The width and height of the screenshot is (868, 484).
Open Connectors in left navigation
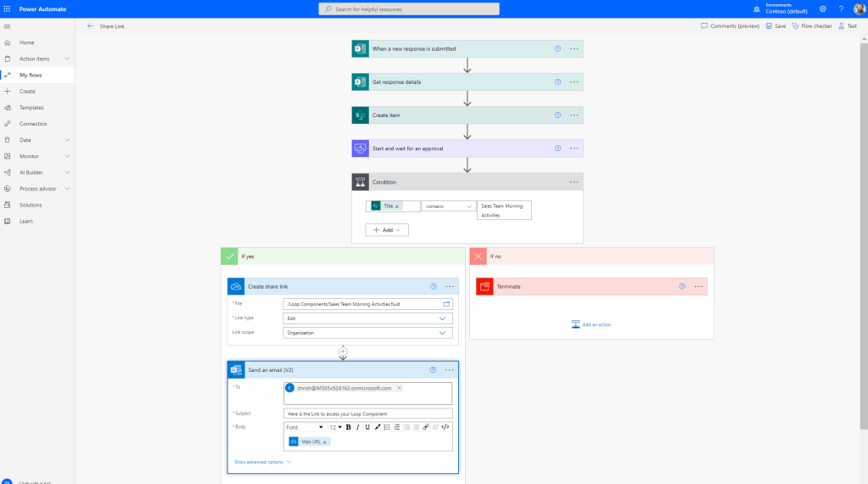pyautogui.click(x=33, y=124)
